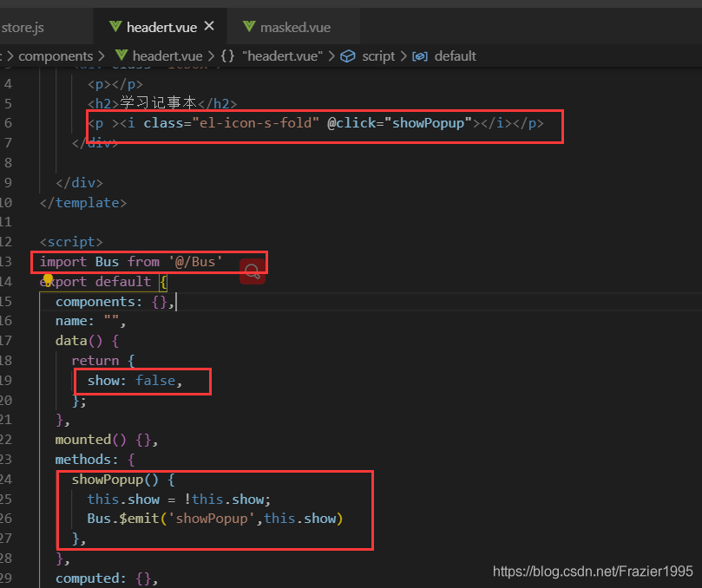Switch to the store.js tab
This screenshot has width=702, height=588.
(x=23, y=27)
